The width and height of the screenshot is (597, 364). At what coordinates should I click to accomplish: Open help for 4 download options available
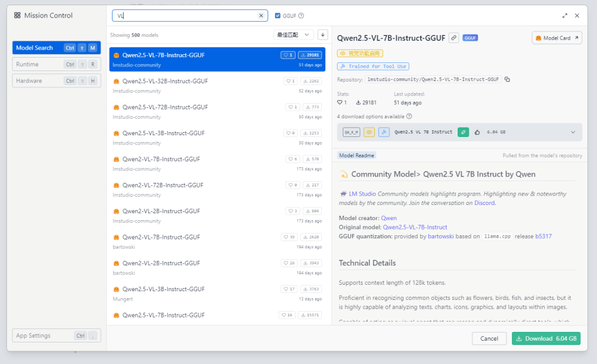coord(409,116)
